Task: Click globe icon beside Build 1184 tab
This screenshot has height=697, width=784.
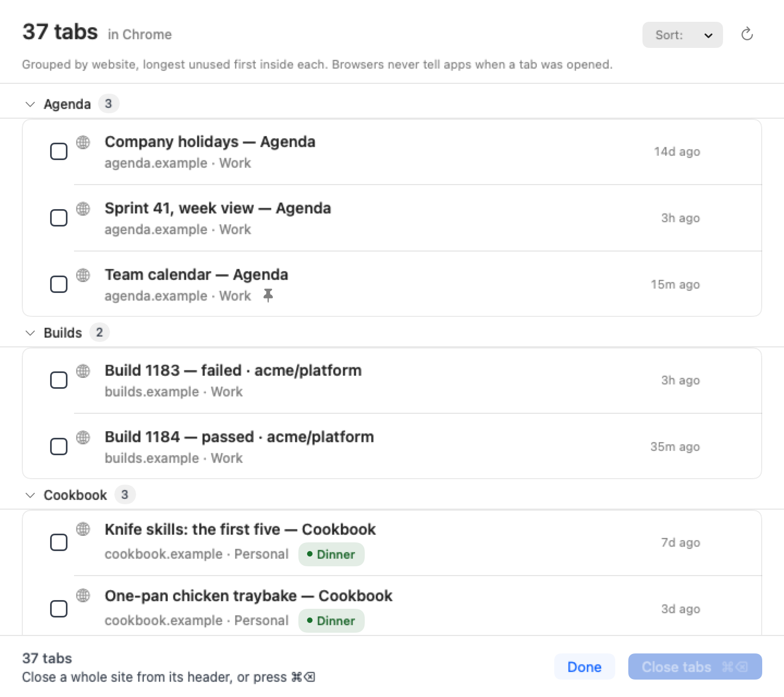Action: [83, 437]
